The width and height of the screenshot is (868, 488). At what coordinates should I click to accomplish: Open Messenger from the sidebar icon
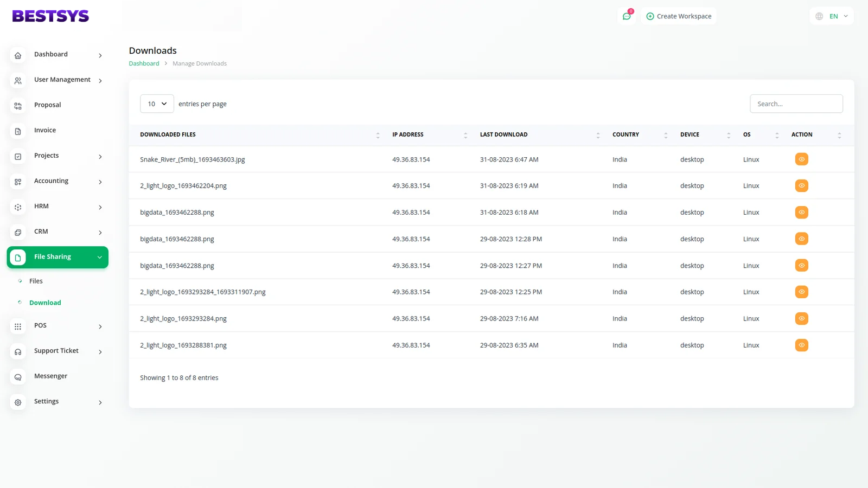(x=18, y=377)
